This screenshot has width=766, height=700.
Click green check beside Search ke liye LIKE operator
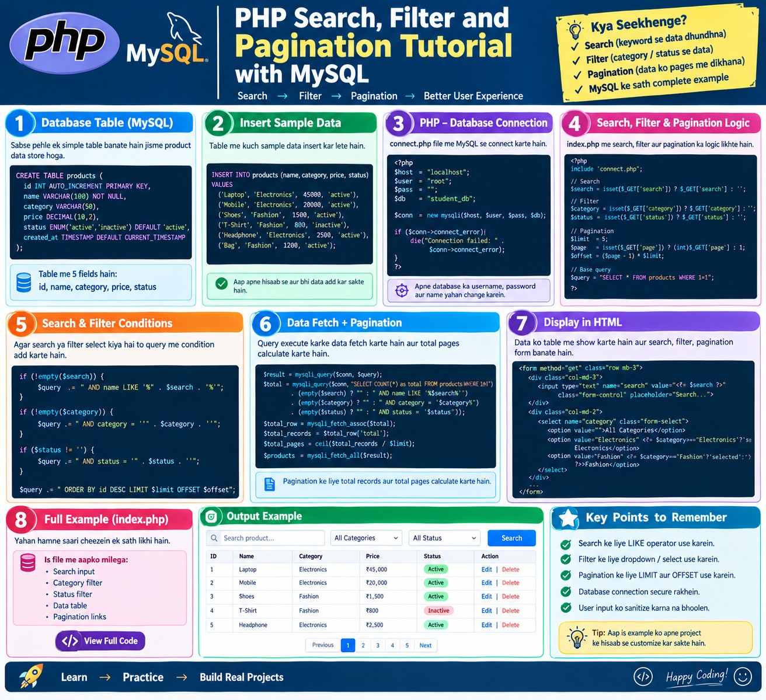[565, 544]
